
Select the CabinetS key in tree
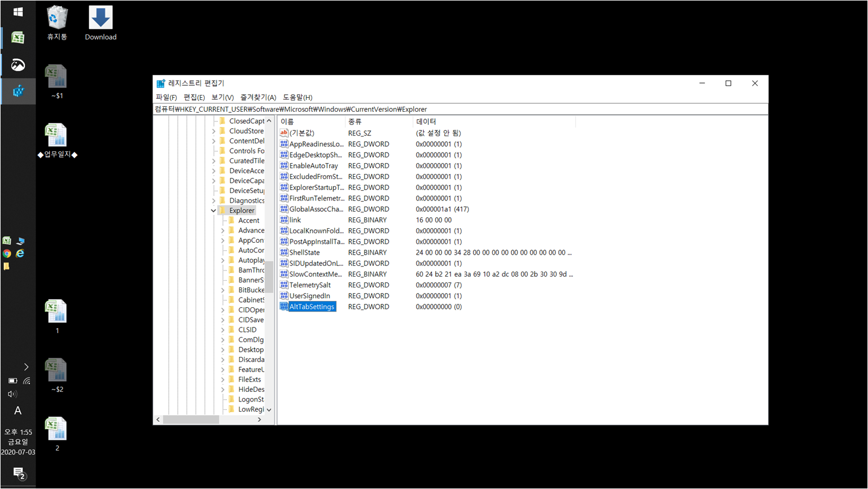pos(251,300)
